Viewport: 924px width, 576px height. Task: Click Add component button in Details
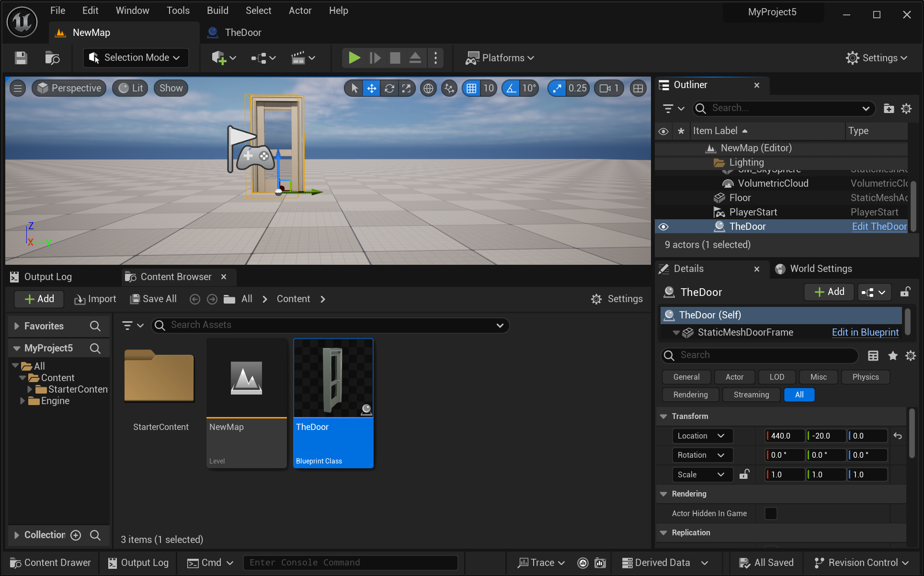pyautogui.click(x=829, y=292)
